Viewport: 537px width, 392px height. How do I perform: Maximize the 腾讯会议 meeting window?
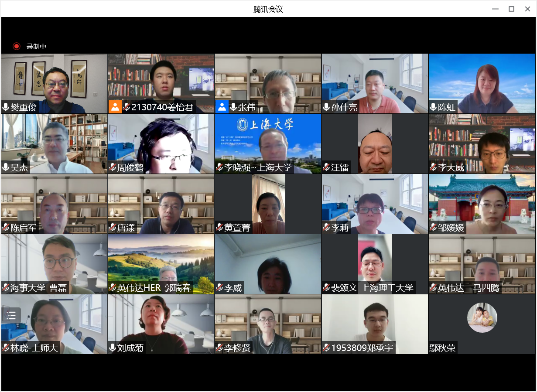point(511,9)
